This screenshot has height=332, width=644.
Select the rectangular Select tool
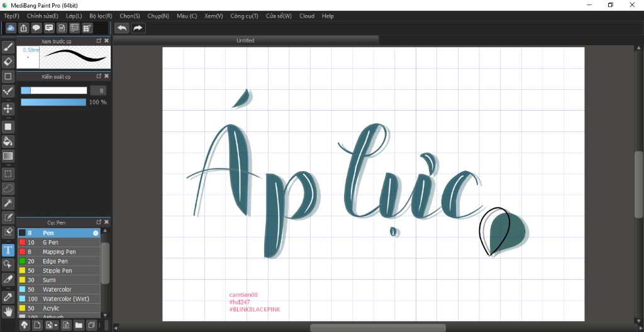(x=8, y=174)
